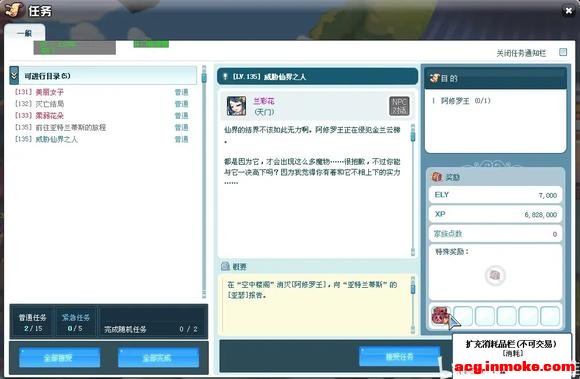580x379 pixels.
Task: Select quest [135] 威胁仙界之人 in list
Action: pos(46,139)
